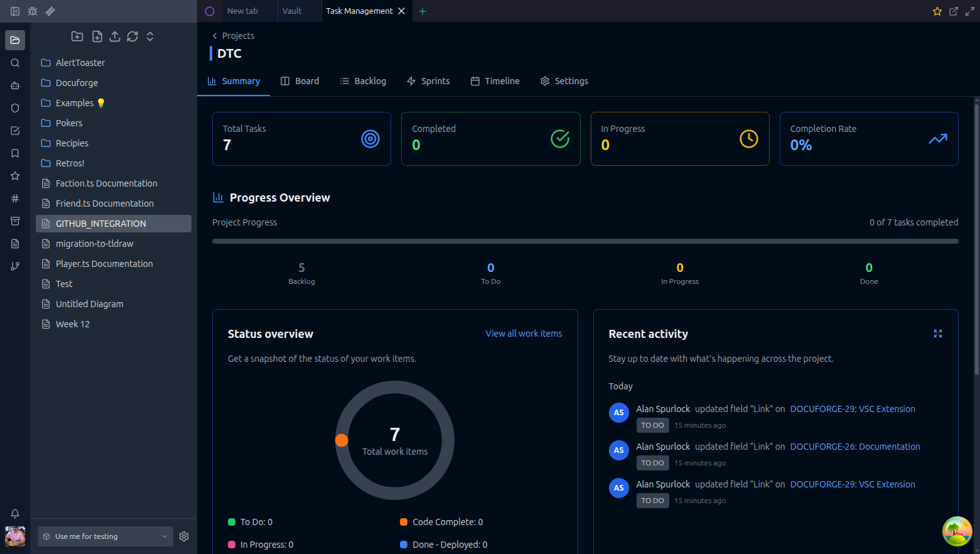Open the Sprints tab
This screenshot has height=554, width=980.
[428, 81]
